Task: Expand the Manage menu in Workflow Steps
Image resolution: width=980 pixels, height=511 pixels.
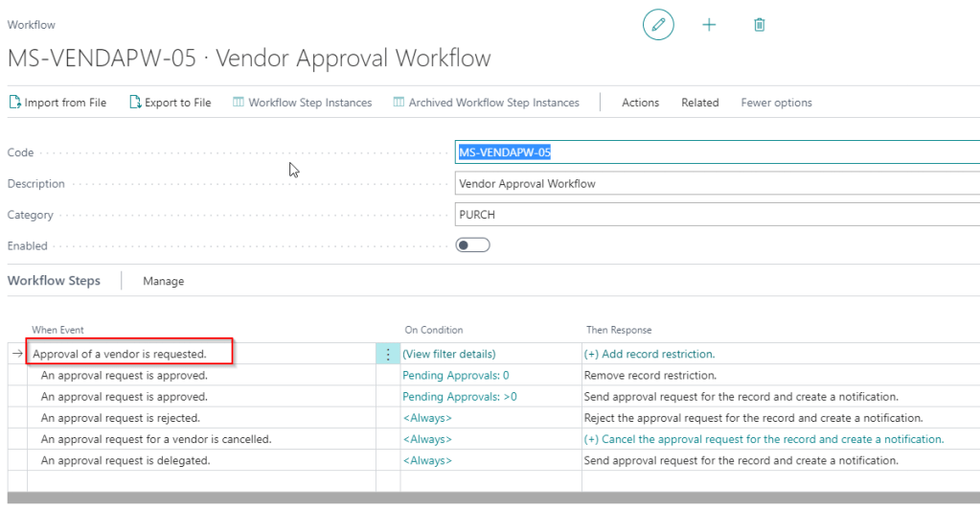Action: tap(163, 281)
